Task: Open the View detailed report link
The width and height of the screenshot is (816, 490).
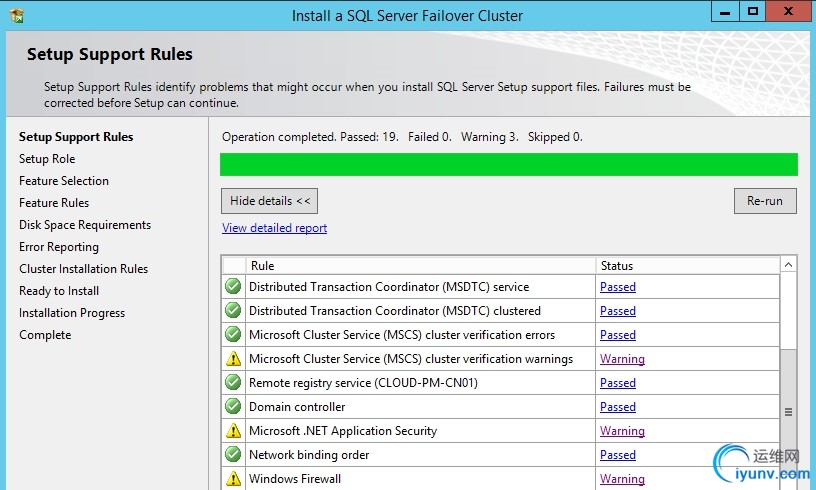Action: (x=274, y=228)
